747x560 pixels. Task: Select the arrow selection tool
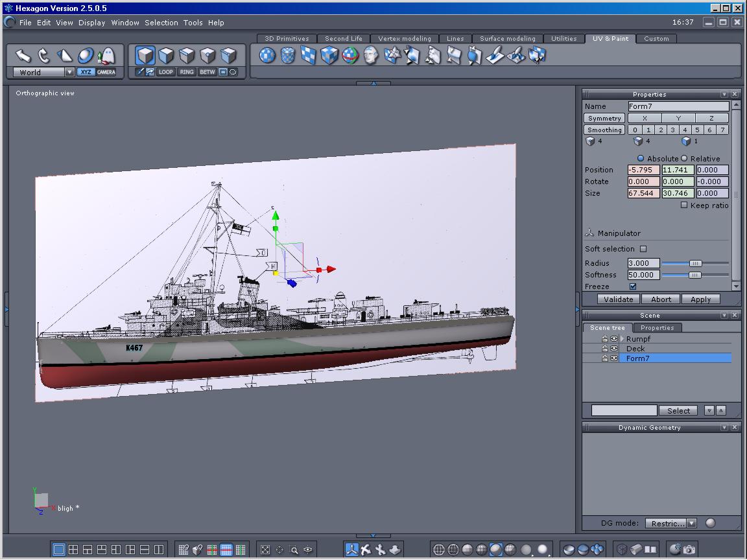click(x=23, y=55)
